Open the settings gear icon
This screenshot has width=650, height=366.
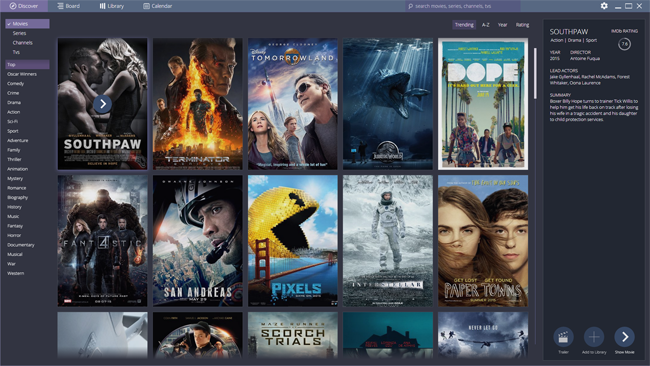pos(604,6)
